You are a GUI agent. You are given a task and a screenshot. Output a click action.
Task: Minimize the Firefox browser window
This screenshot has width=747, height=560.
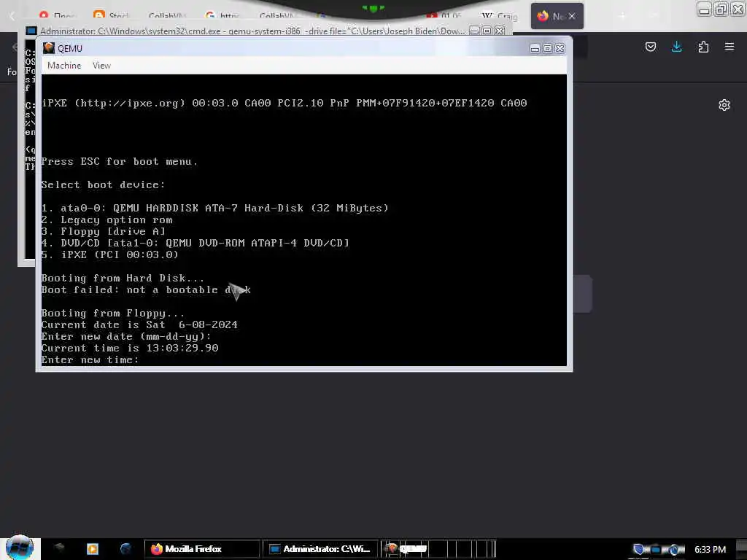(x=704, y=9)
